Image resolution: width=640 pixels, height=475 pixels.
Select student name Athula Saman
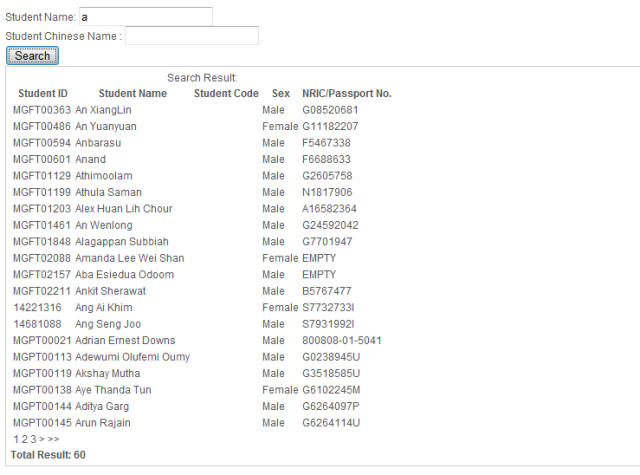(x=109, y=192)
